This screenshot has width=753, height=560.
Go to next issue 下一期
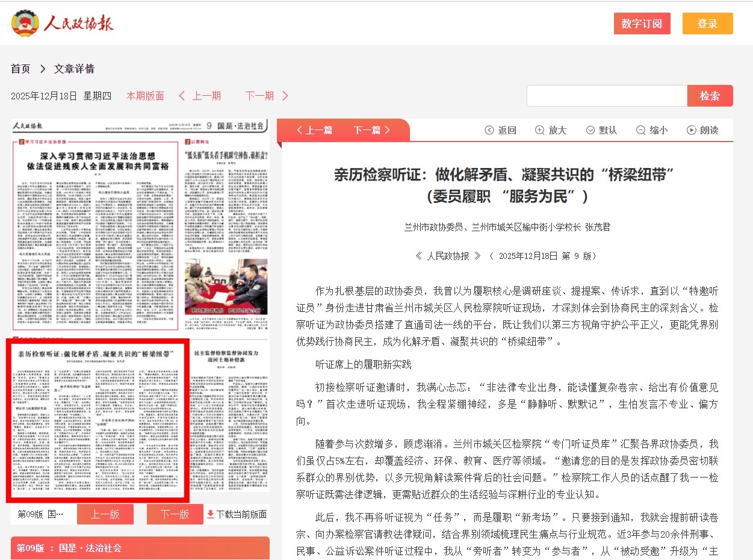click(267, 96)
